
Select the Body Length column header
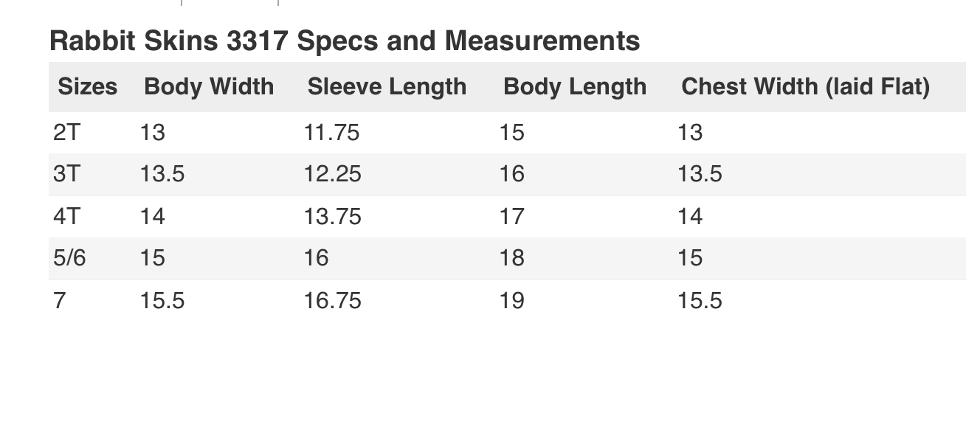pos(574,87)
